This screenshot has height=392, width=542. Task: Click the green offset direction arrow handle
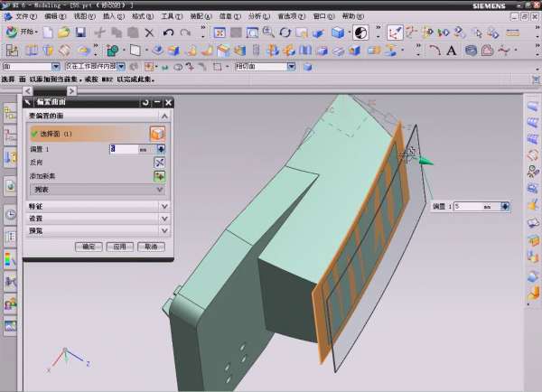[x=425, y=162]
